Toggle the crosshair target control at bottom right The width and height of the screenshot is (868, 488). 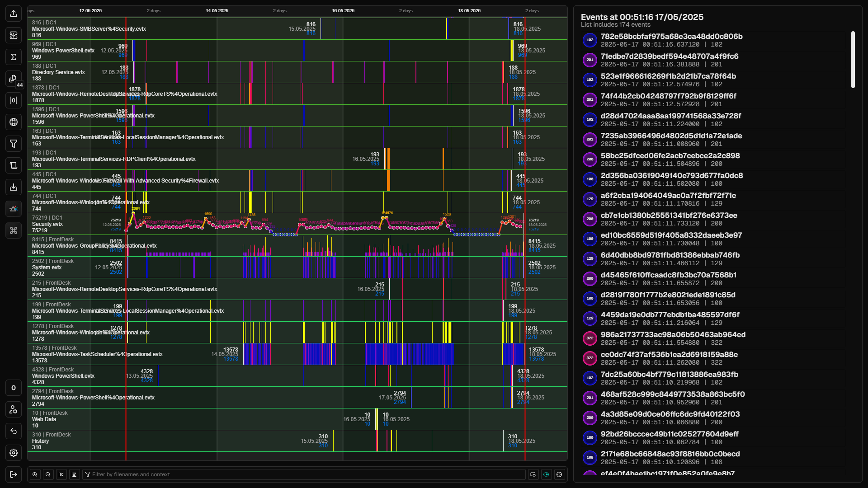[x=560, y=474]
